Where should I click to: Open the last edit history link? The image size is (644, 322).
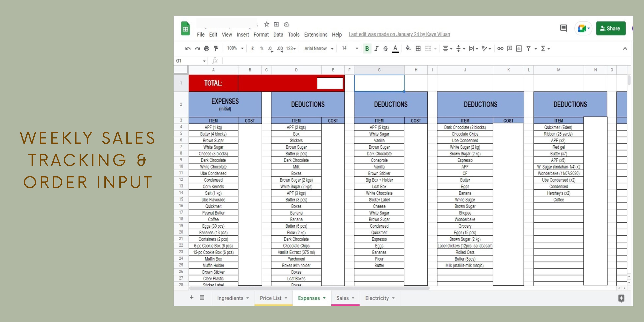pyautogui.click(x=399, y=34)
